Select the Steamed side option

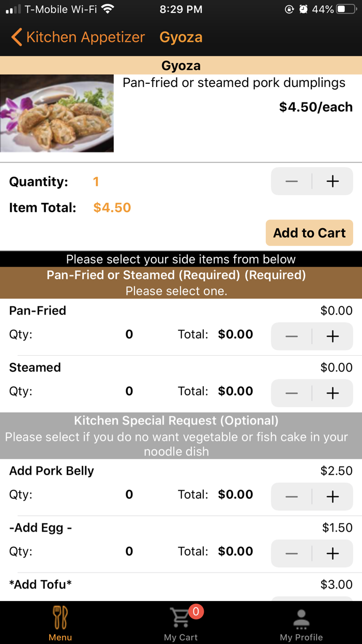pos(35,368)
